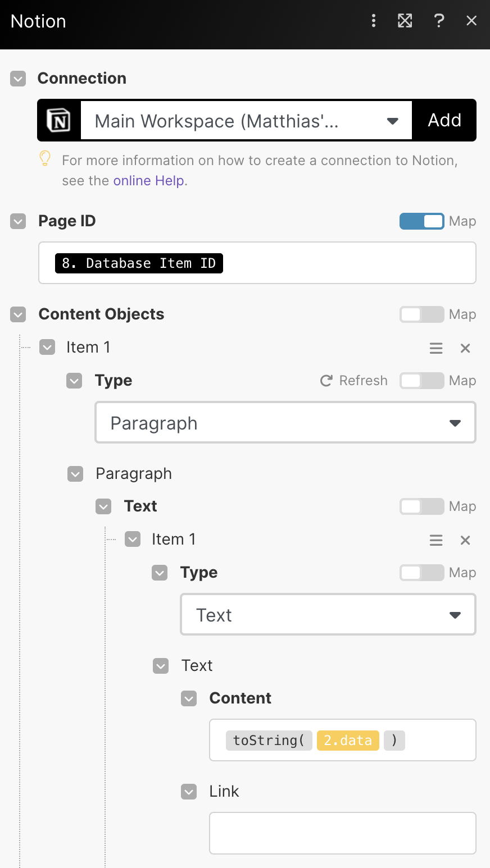490x868 pixels.
Task: Open the Connection workspace dropdown
Action: click(x=246, y=121)
